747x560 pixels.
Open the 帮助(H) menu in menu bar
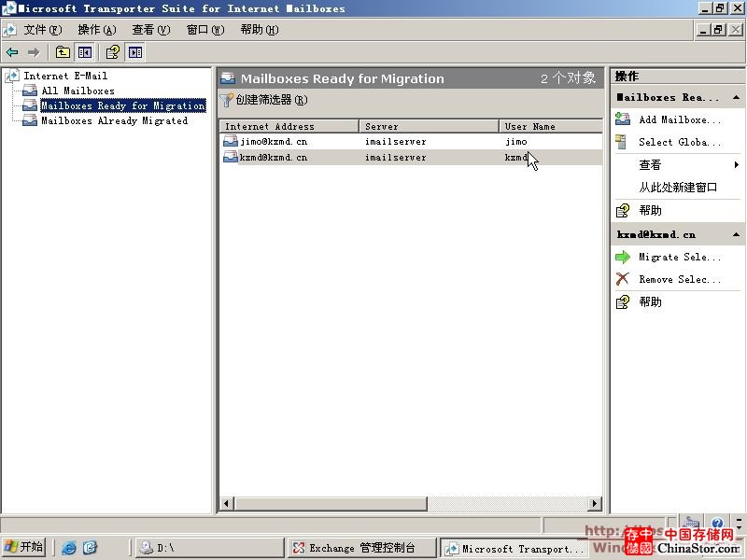tap(260, 30)
